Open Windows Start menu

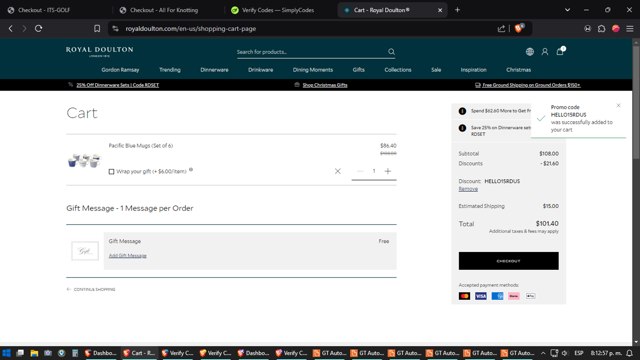7,353
